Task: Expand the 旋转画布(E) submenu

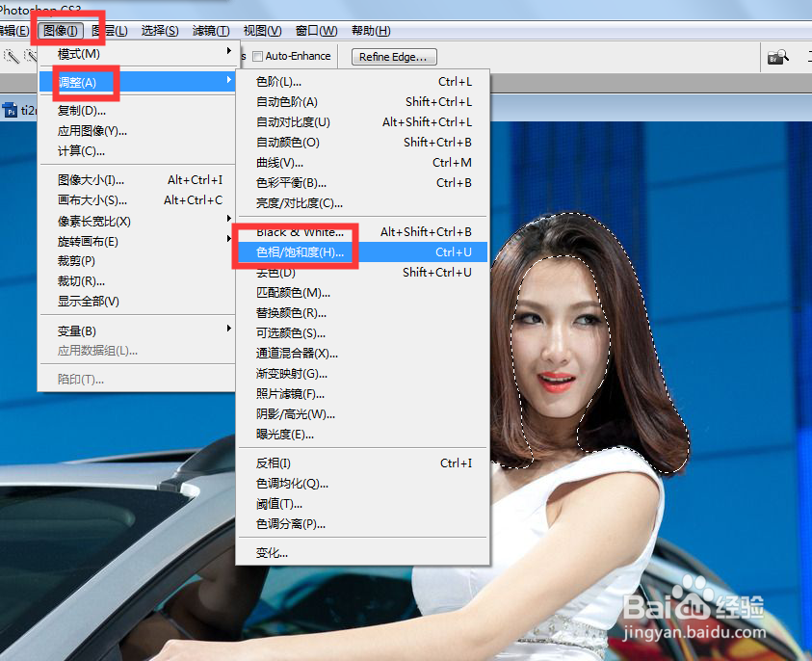Action: click(x=137, y=242)
